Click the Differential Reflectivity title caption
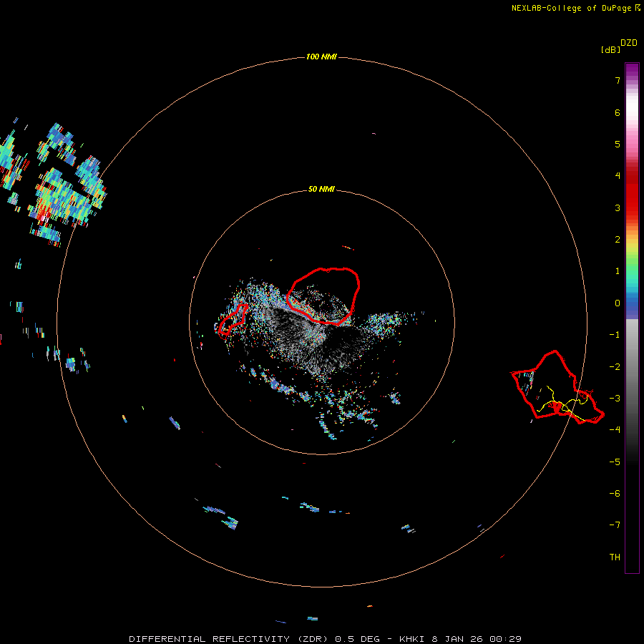 pyautogui.click(x=325, y=639)
